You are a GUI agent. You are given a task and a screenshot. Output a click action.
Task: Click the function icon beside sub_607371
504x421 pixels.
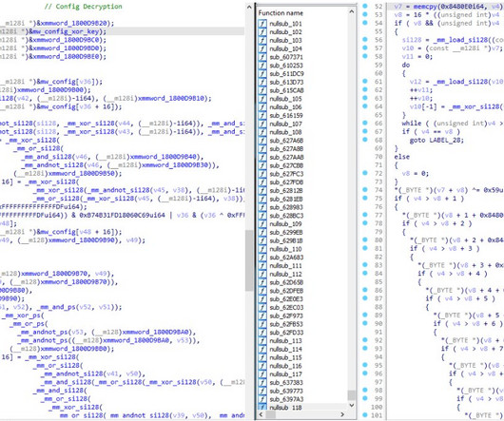click(x=262, y=57)
